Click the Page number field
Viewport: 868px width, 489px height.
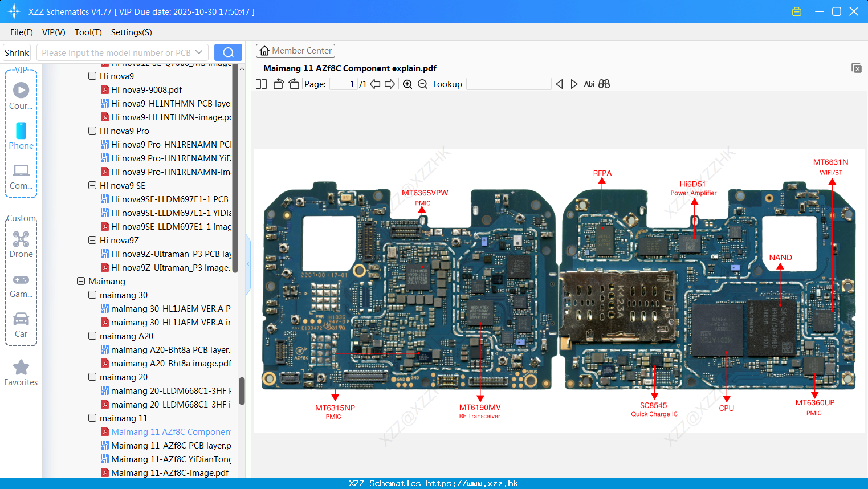click(344, 84)
